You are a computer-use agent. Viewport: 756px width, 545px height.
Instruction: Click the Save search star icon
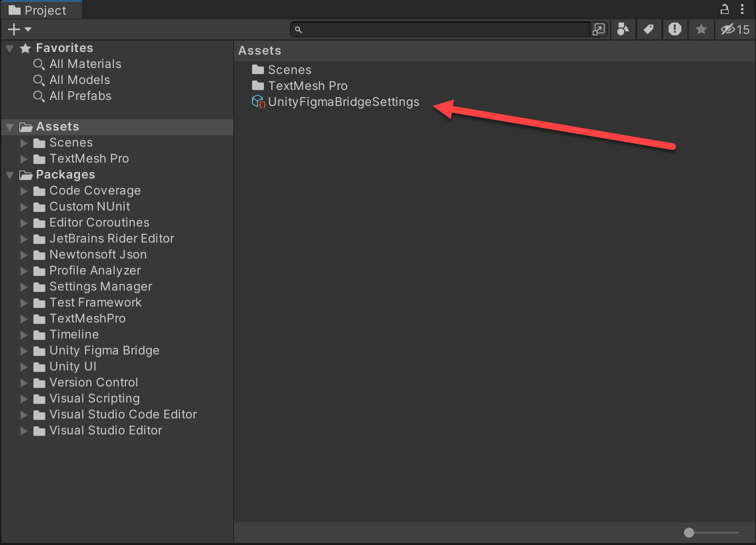tap(701, 29)
